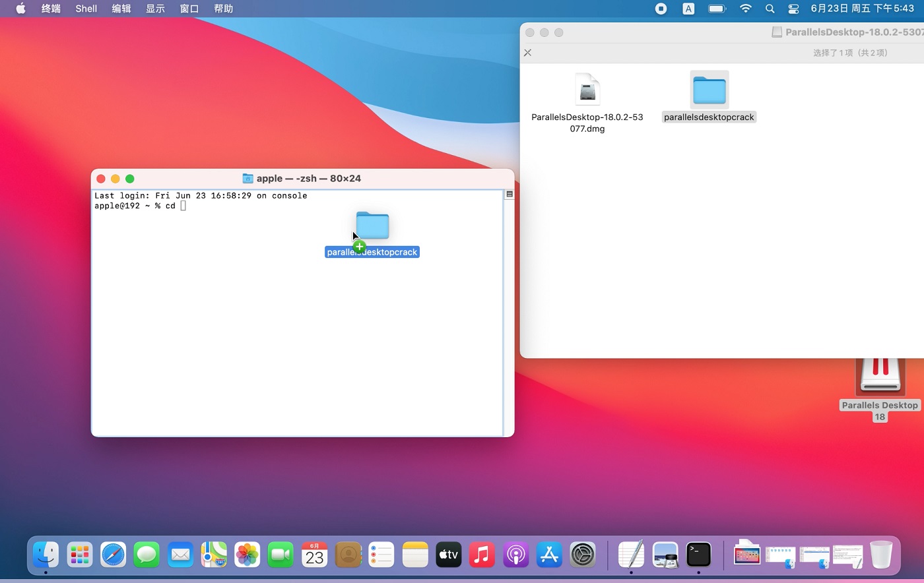The width and height of the screenshot is (924, 583).
Task: Click the Terminal window title text
Action: [x=309, y=179]
